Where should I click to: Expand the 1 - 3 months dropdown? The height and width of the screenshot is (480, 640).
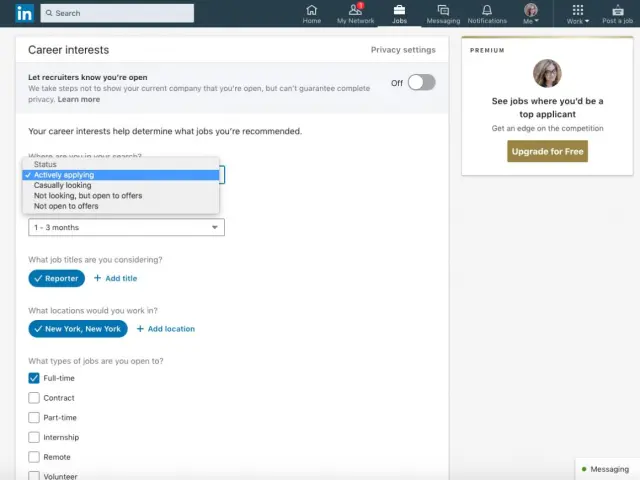tap(126, 228)
